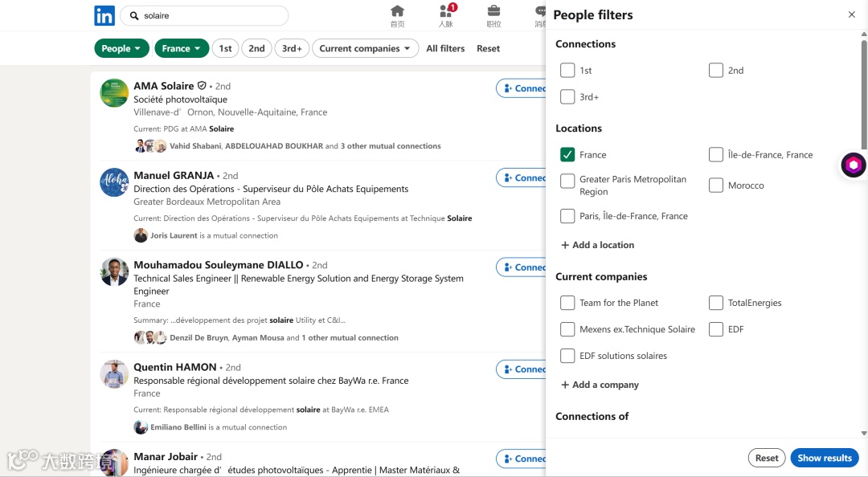Open the home (首页) nav icon
The height and width of the screenshot is (477, 868).
coord(397,11)
